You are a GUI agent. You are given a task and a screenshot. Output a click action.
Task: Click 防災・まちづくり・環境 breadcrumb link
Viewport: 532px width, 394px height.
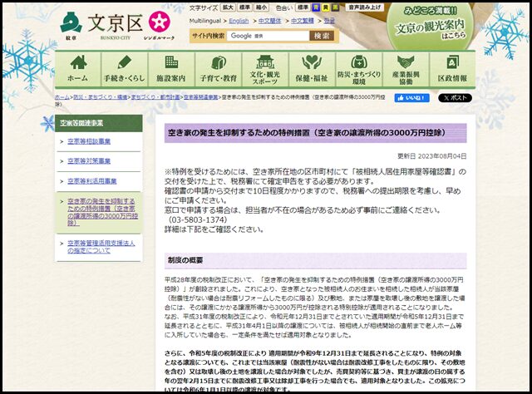tap(101, 97)
